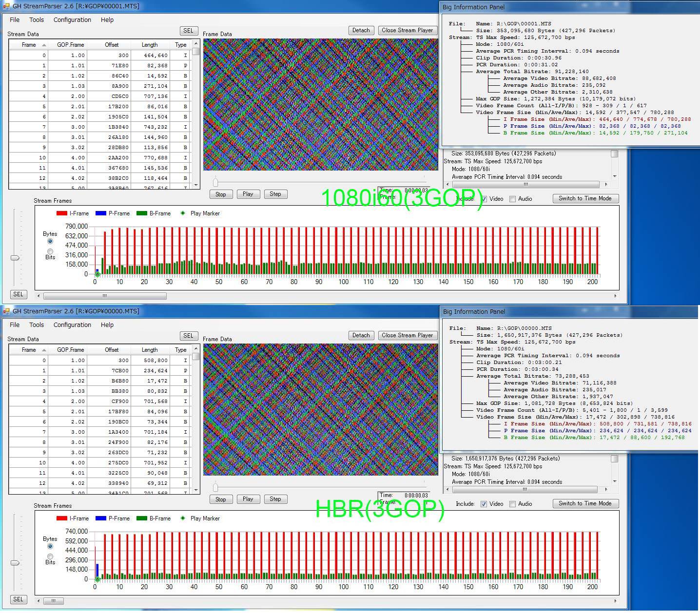The image size is (700, 613).
Task: Select the Bits radio button in upper window
Action: pyautogui.click(x=50, y=251)
